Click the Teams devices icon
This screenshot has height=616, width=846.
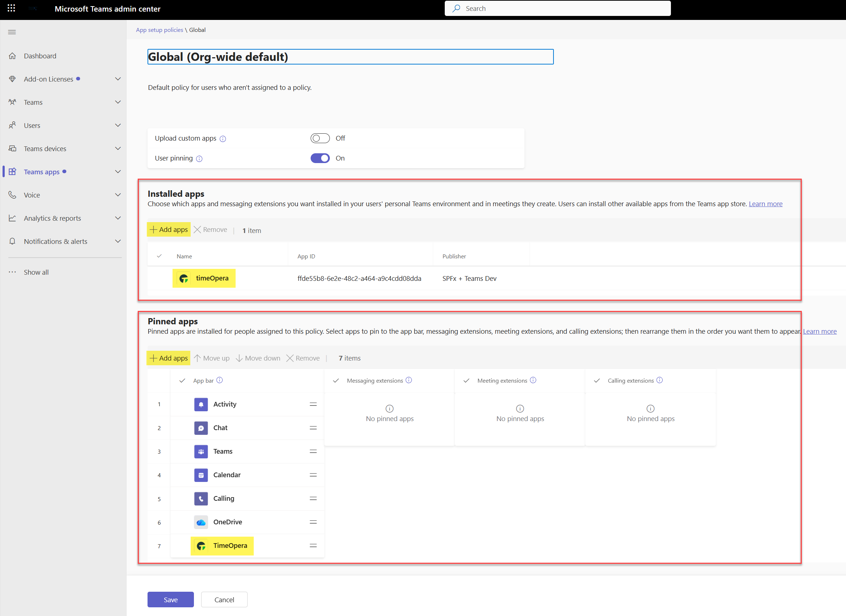point(12,149)
